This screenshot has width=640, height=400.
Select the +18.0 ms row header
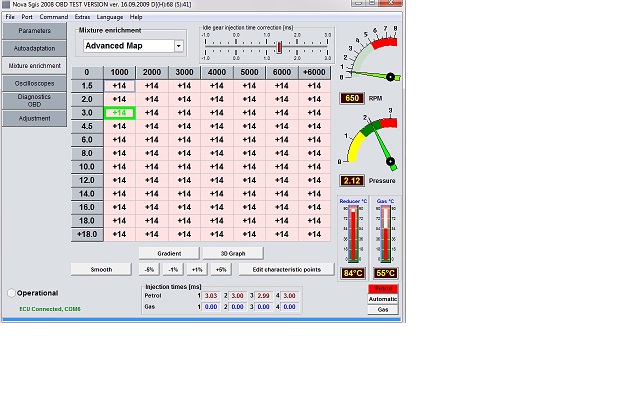pos(87,234)
